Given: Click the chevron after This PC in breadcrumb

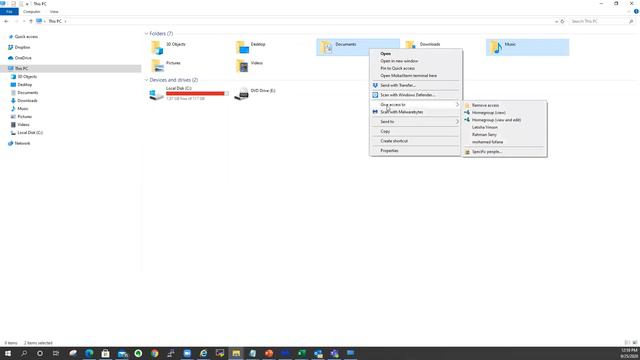Looking at the screenshot, I should (65, 21).
